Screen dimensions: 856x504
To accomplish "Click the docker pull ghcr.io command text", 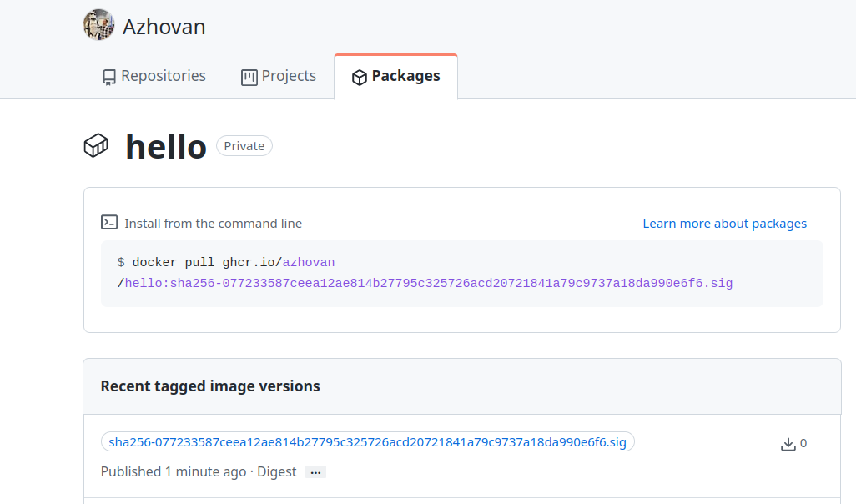I will (x=207, y=263).
